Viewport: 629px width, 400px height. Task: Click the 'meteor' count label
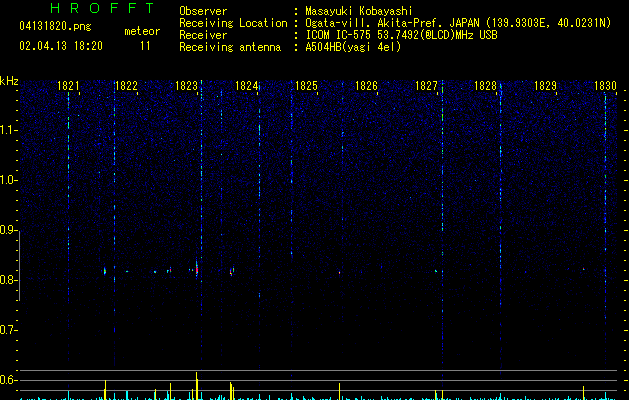(142, 31)
